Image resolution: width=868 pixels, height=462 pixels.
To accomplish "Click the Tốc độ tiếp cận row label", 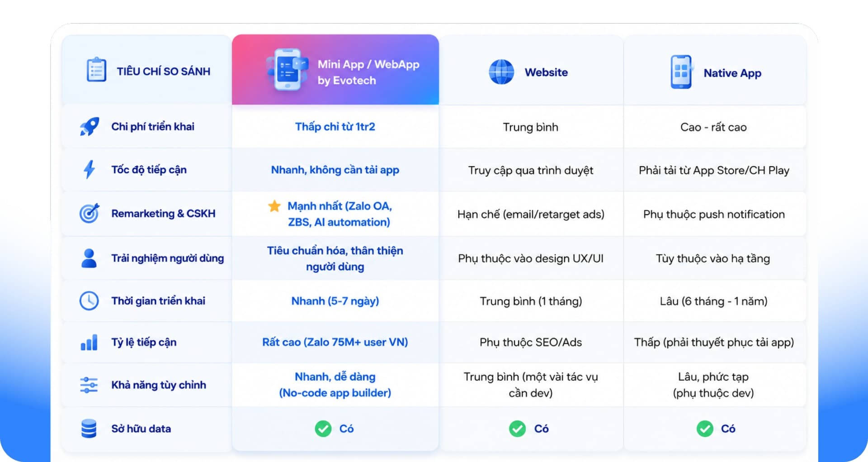I will click(149, 170).
